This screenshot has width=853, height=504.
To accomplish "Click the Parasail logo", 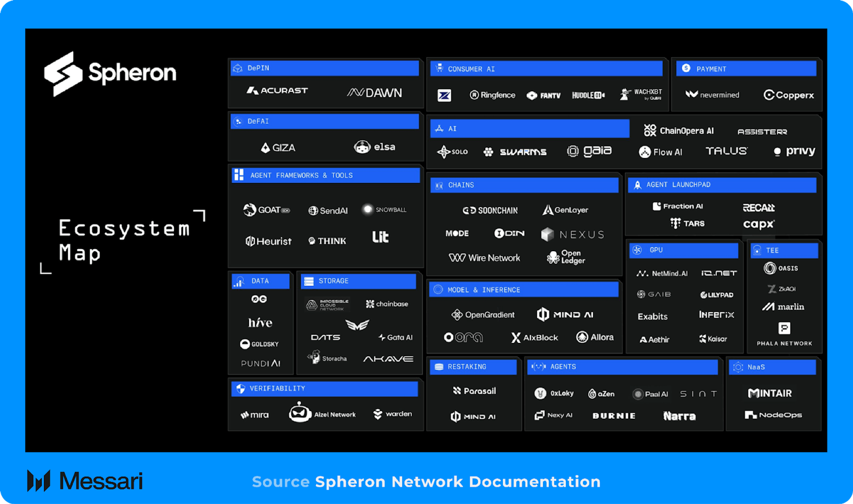I will coord(474,391).
